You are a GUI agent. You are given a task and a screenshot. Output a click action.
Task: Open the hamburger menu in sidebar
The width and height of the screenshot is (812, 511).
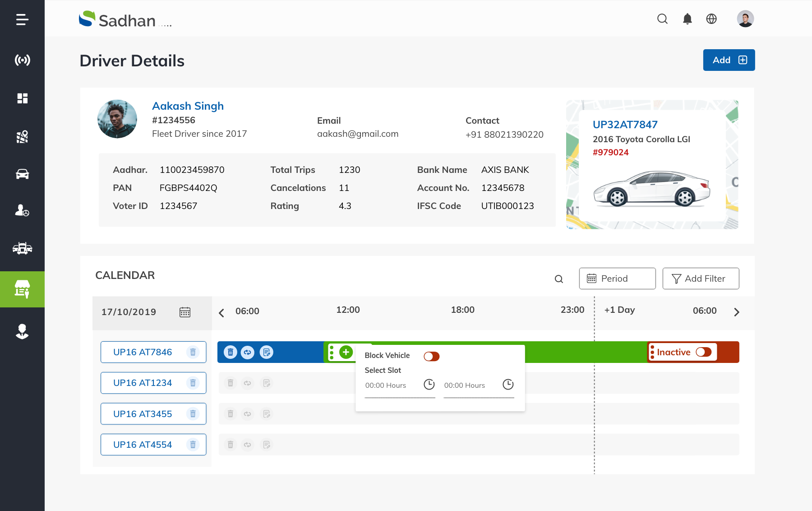coord(22,19)
